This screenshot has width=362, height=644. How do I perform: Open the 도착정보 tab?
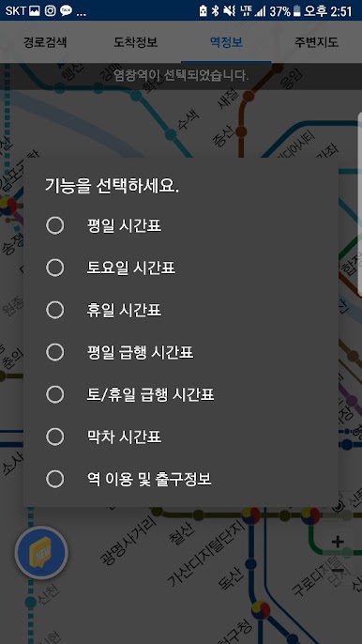(136, 42)
